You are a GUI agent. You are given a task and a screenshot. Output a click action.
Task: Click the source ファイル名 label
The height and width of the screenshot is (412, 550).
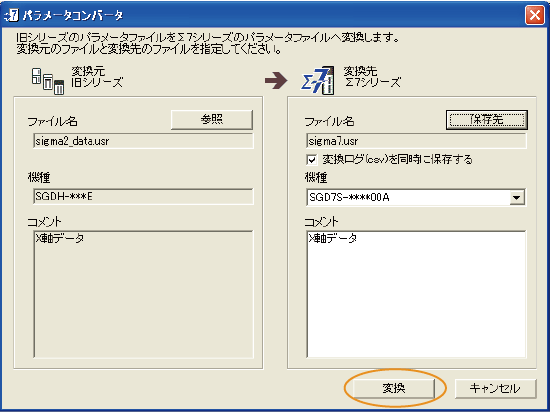(x=52, y=122)
